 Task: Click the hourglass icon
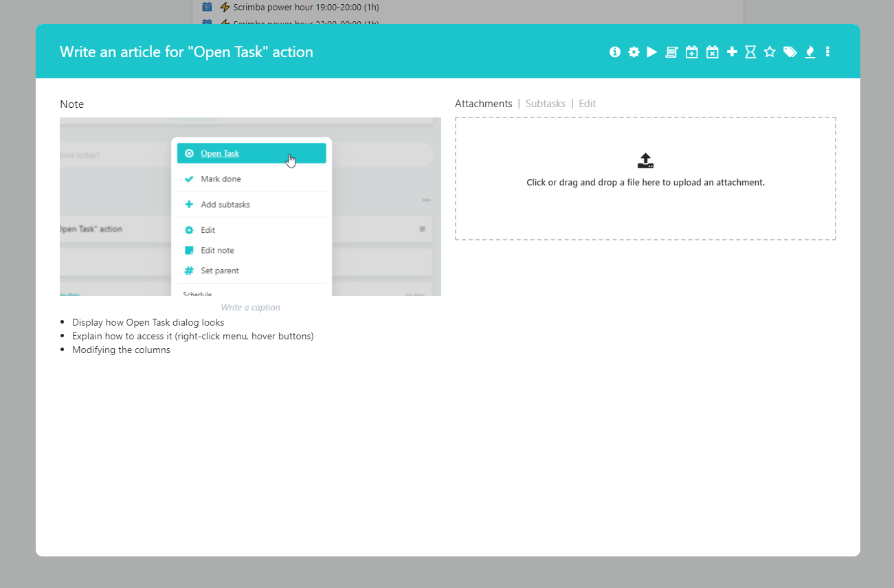tap(750, 52)
